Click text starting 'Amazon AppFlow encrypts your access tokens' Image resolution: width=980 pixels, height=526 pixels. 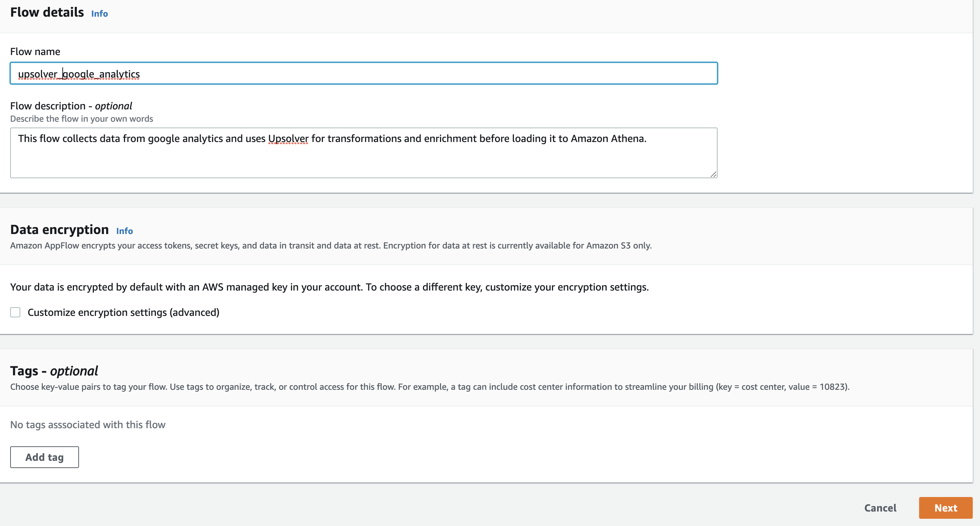331,245
